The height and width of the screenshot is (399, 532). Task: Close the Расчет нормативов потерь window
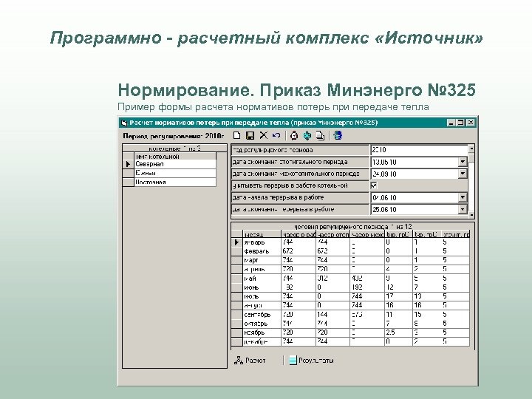[x=470, y=123]
